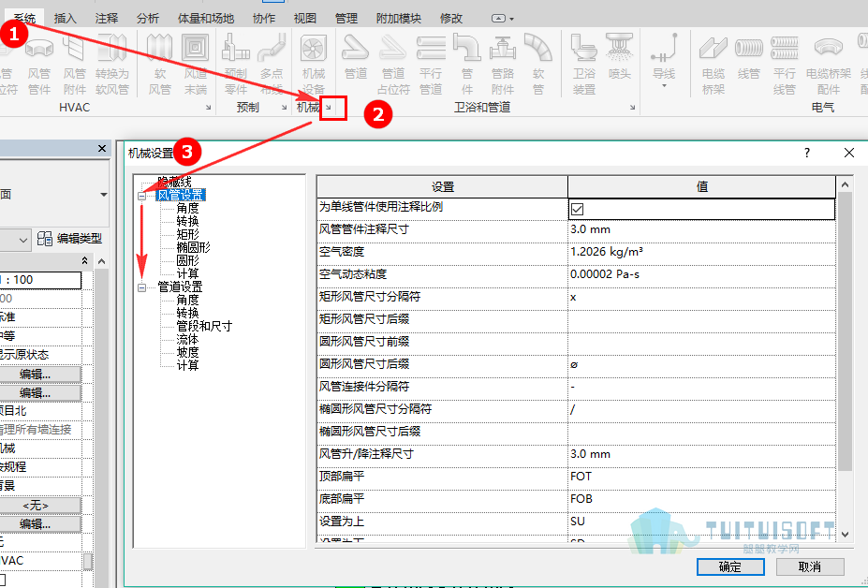Viewport: 868px width, 588px height.
Task: Switch to the 视图 ribbon tab
Action: point(305,19)
